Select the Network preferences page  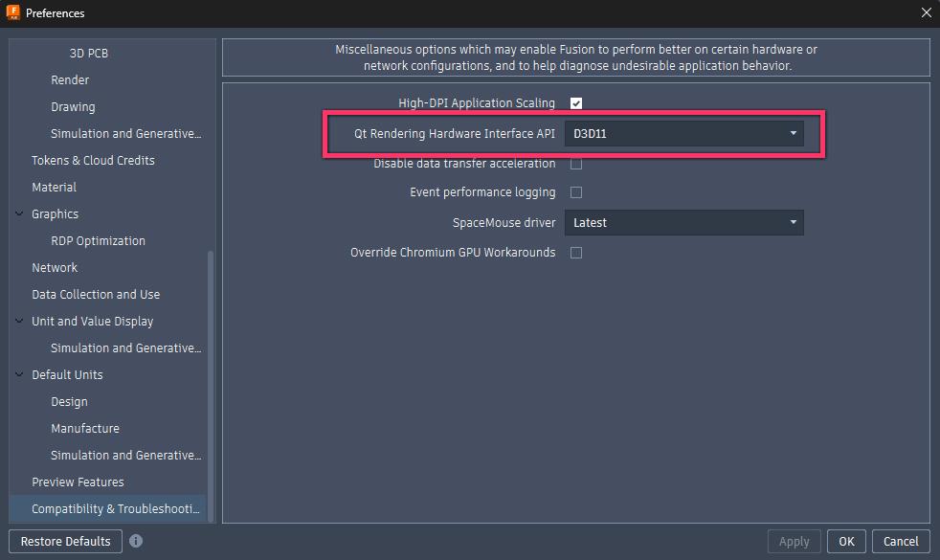tap(55, 267)
